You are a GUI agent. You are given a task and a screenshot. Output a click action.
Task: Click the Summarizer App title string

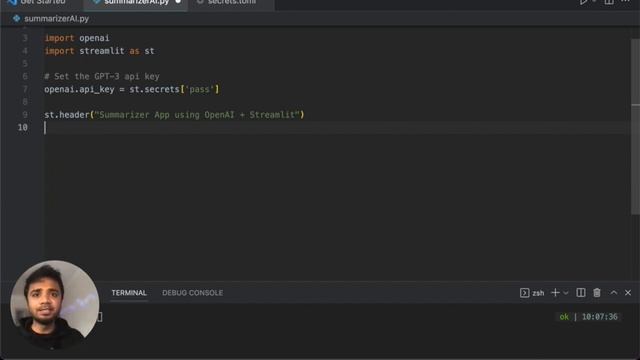coord(197,115)
